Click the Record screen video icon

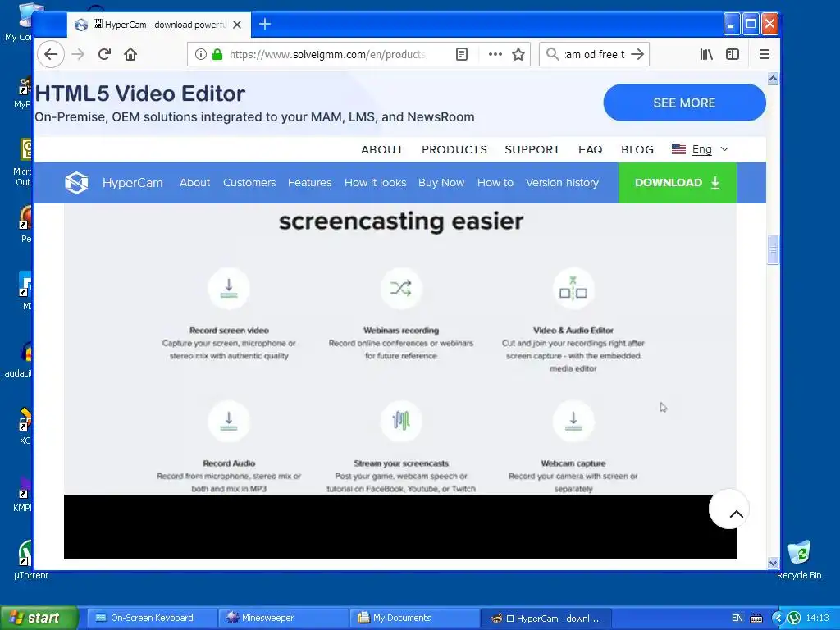229,288
